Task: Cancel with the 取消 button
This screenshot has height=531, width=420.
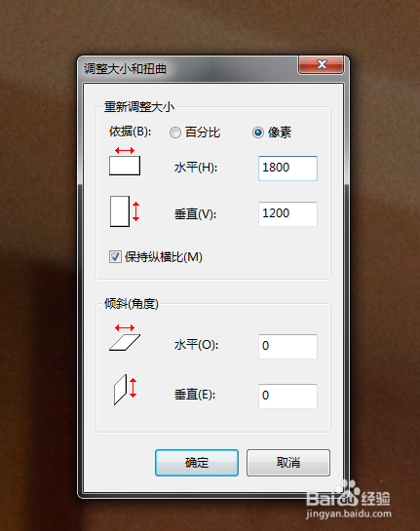Action: click(x=288, y=463)
